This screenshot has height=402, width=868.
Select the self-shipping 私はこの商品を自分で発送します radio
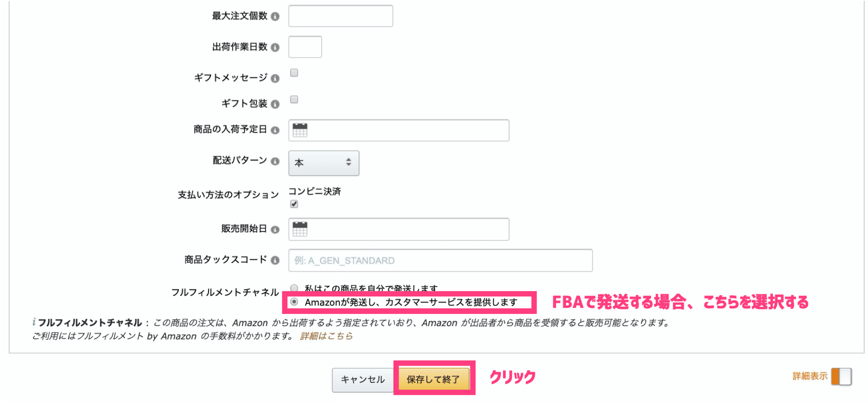click(x=294, y=288)
